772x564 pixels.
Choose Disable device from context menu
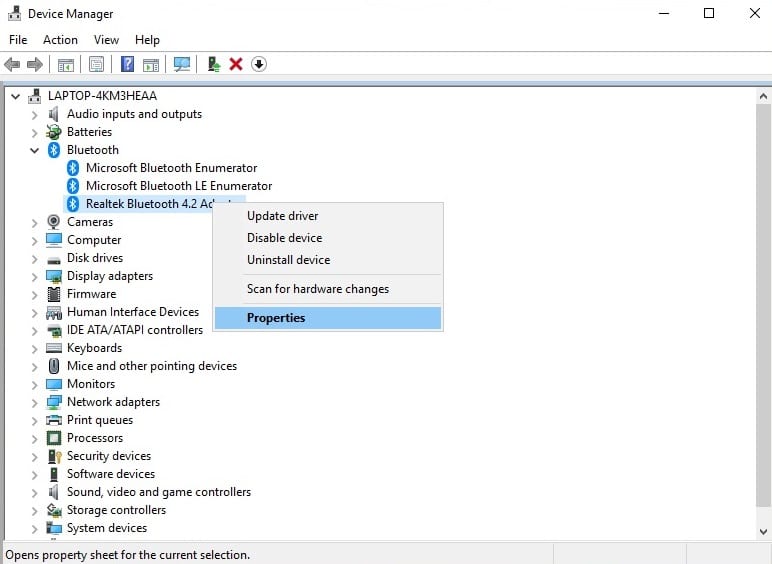284,238
